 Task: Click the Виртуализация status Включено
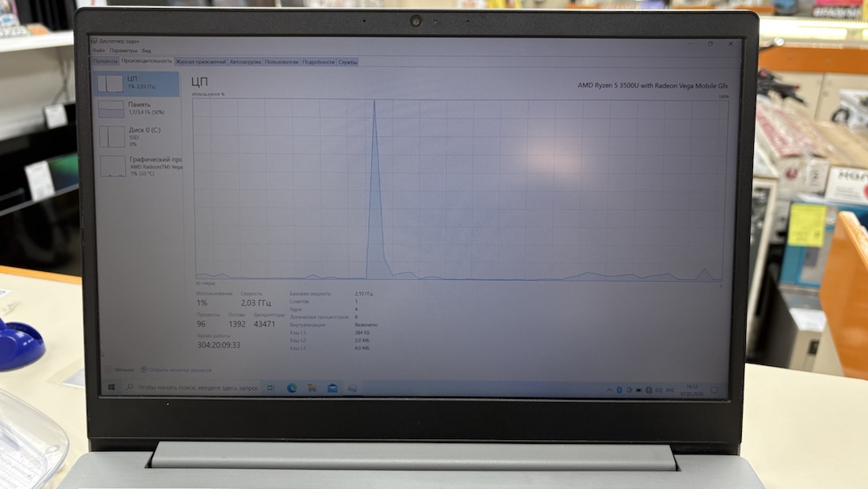tap(366, 324)
